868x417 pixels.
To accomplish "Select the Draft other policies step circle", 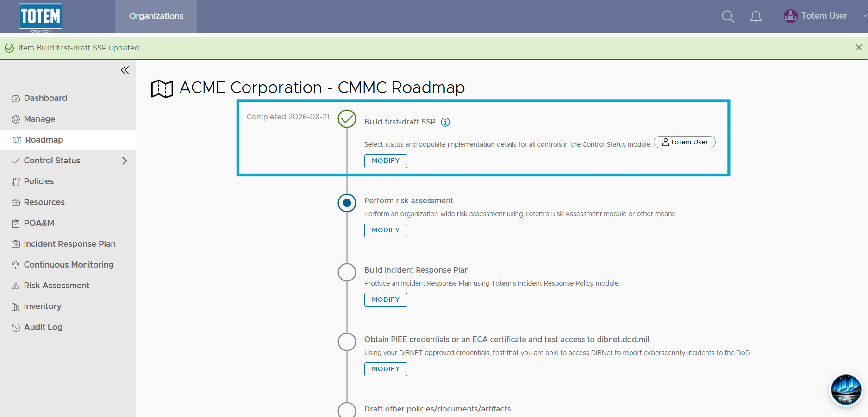I will [x=347, y=410].
